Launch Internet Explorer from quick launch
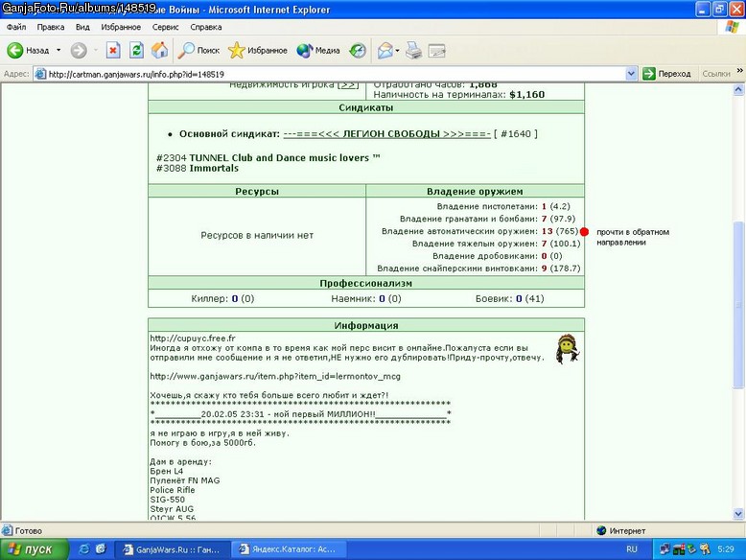The width and height of the screenshot is (746, 560). coord(84,549)
